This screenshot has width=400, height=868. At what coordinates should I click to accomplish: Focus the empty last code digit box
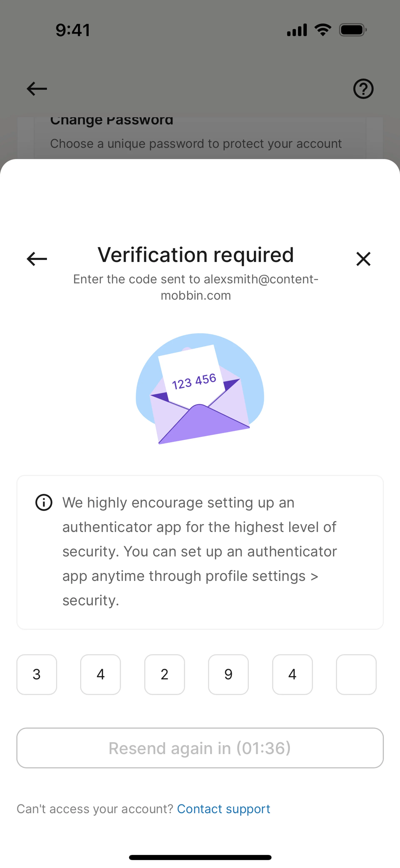356,675
